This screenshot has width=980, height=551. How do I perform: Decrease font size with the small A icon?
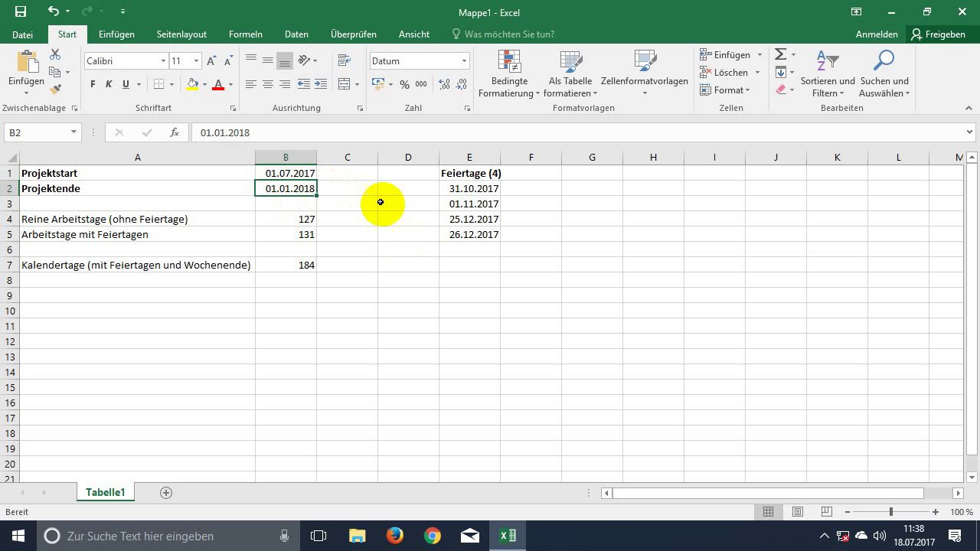pos(230,61)
